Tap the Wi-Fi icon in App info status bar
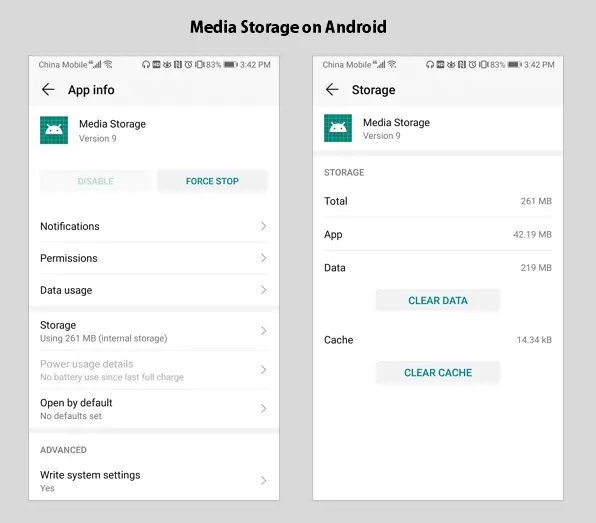Screen dimensions: 596x523 tap(108, 64)
